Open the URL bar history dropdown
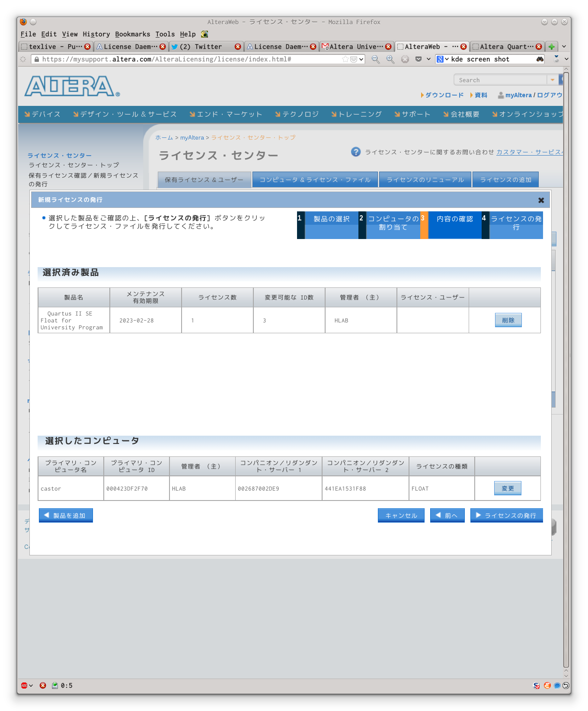 (361, 59)
